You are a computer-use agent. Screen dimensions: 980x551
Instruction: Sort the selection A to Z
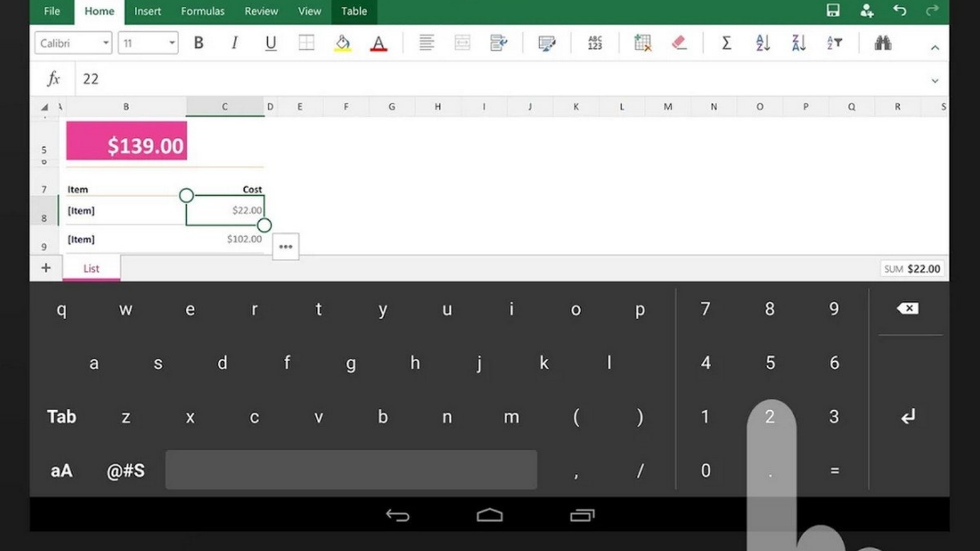tap(763, 42)
